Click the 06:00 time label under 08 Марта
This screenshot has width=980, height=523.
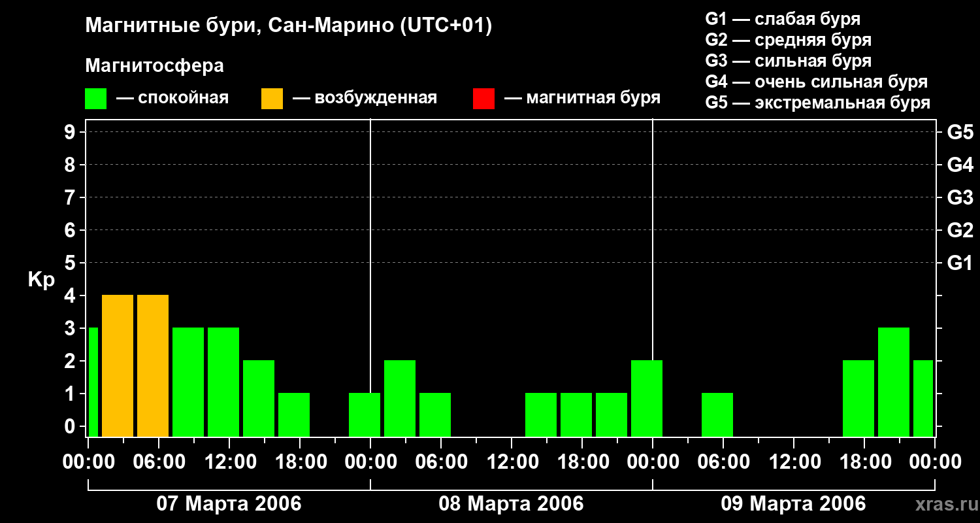point(441,462)
